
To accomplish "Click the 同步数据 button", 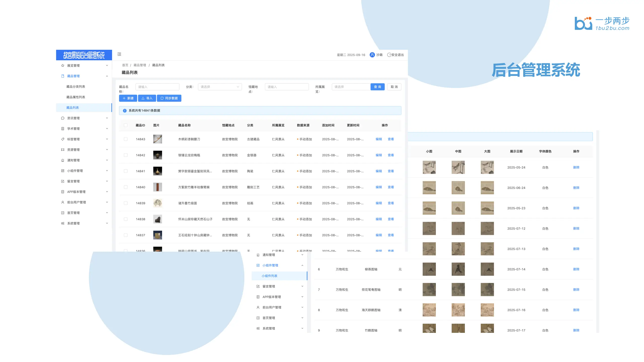I will click(169, 98).
